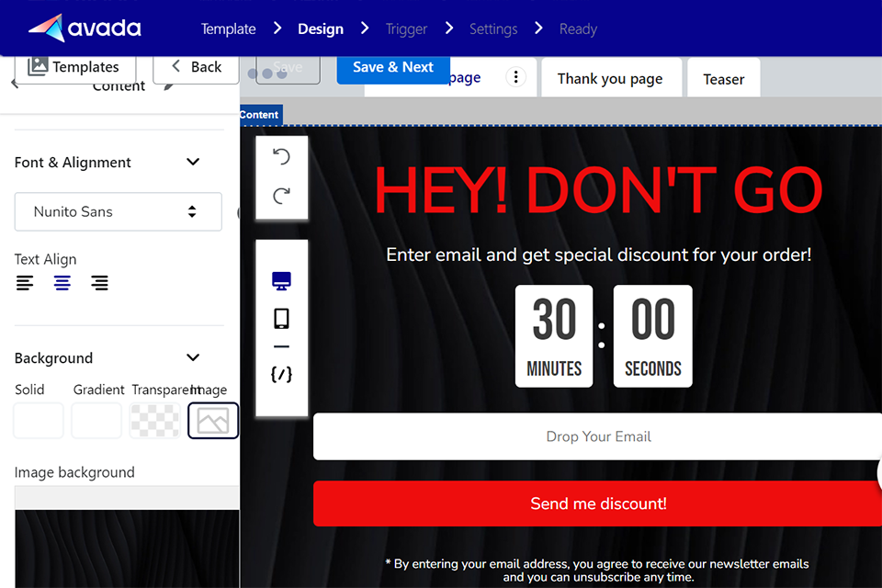
Task: Go to the Template step
Action: [229, 28]
